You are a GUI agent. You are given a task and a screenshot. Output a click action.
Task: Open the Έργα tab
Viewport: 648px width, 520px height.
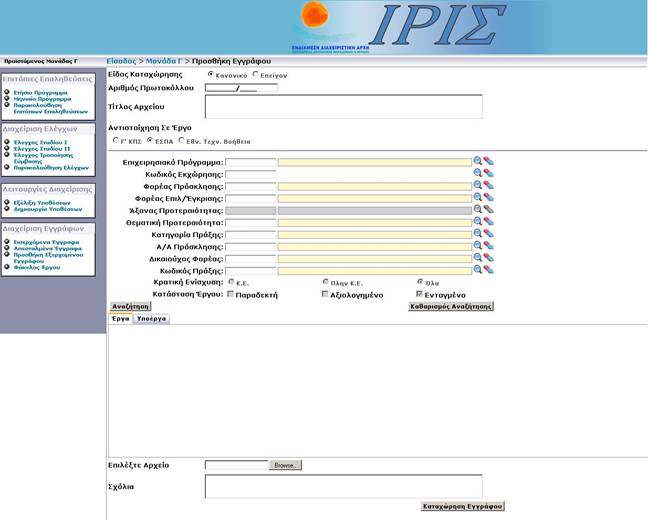point(120,318)
